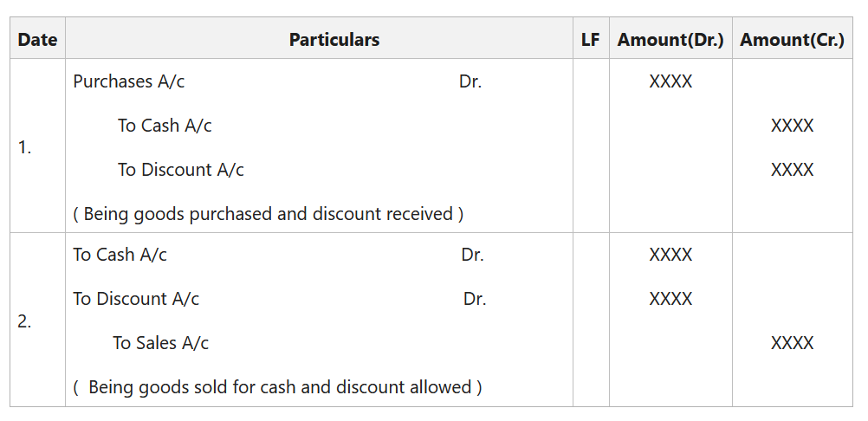Click the credit XXXX for first entry's Cash A/c
Viewport: 868px width, 421px height.
pyautogui.click(x=792, y=126)
